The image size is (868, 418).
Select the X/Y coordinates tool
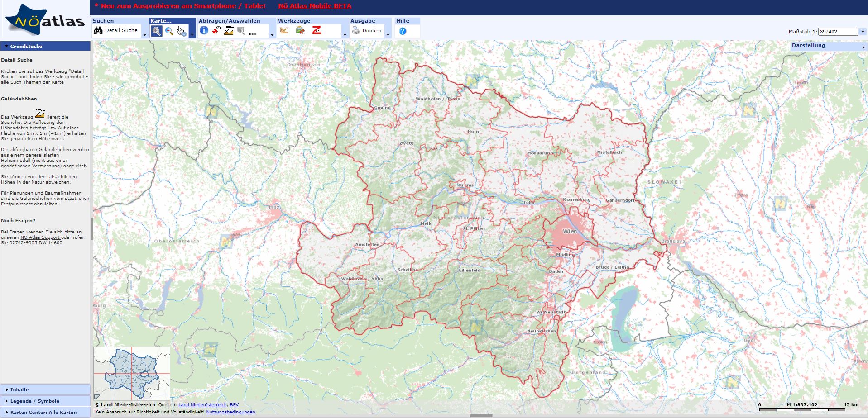(216, 30)
